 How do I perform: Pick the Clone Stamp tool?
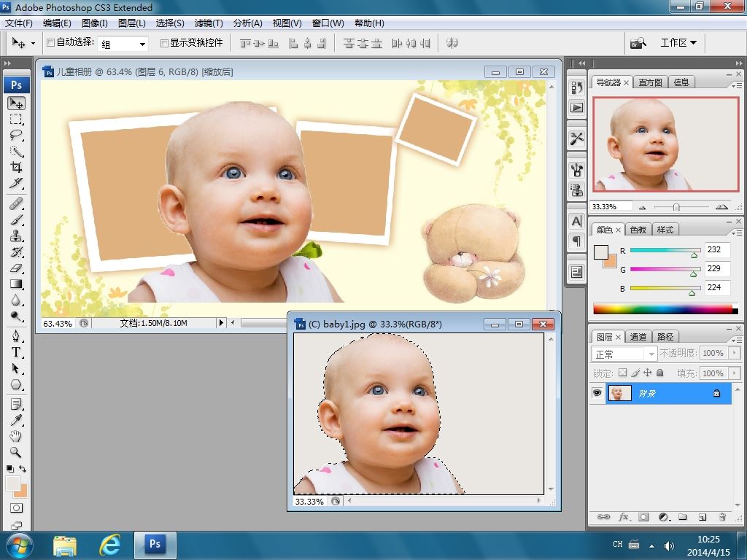tap(16, 236)
